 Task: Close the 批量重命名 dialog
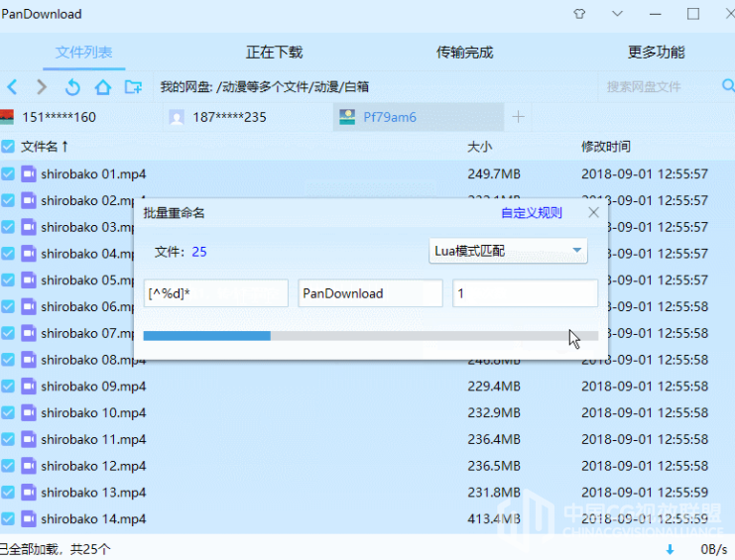[x=593, y=212]
